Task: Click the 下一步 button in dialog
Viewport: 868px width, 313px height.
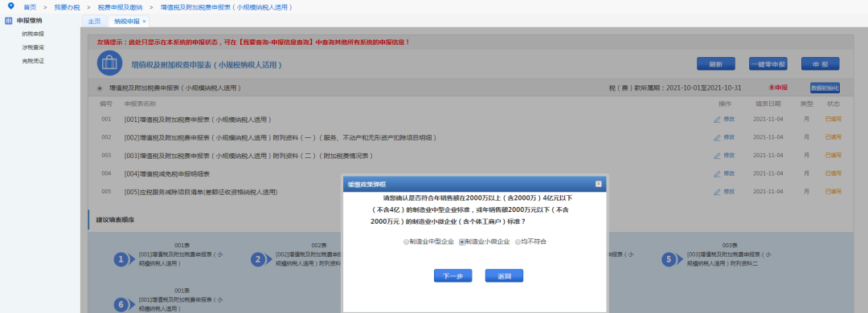Action: (x=452, y=275)
